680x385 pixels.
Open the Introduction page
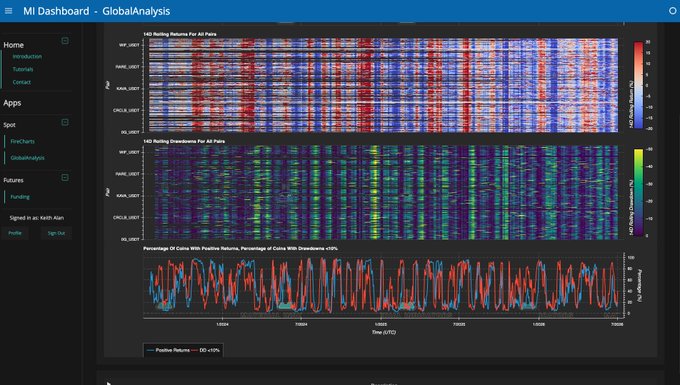coord(27,56)
